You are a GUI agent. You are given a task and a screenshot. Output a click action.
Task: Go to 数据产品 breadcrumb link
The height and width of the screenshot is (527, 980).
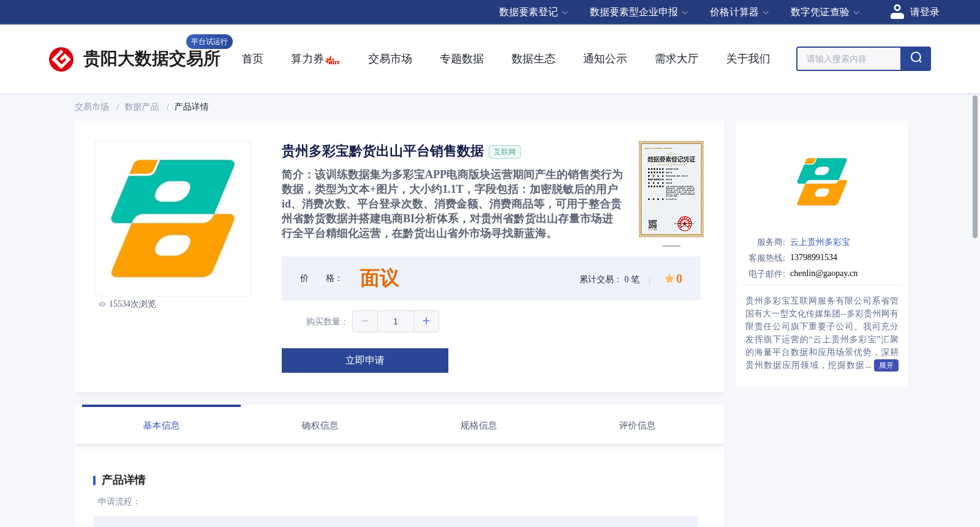[x=142, y=107]
